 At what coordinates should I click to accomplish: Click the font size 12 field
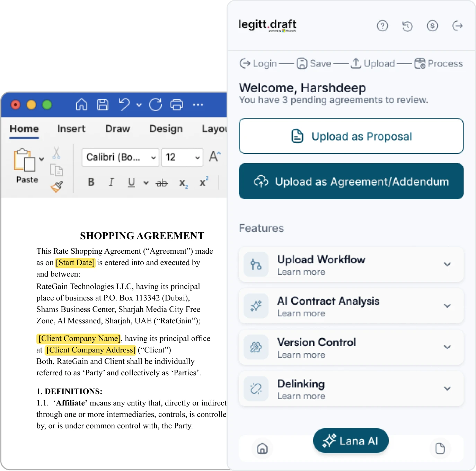pos(177,157)
